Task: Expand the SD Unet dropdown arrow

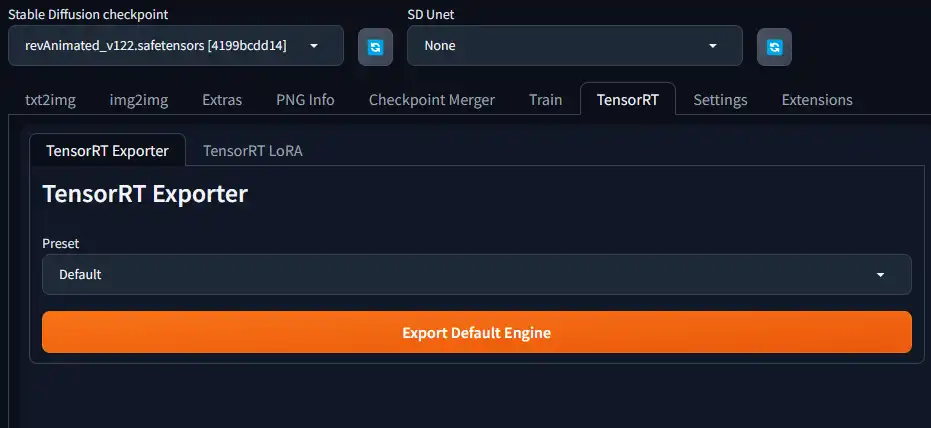Action: tap(712, 46)
